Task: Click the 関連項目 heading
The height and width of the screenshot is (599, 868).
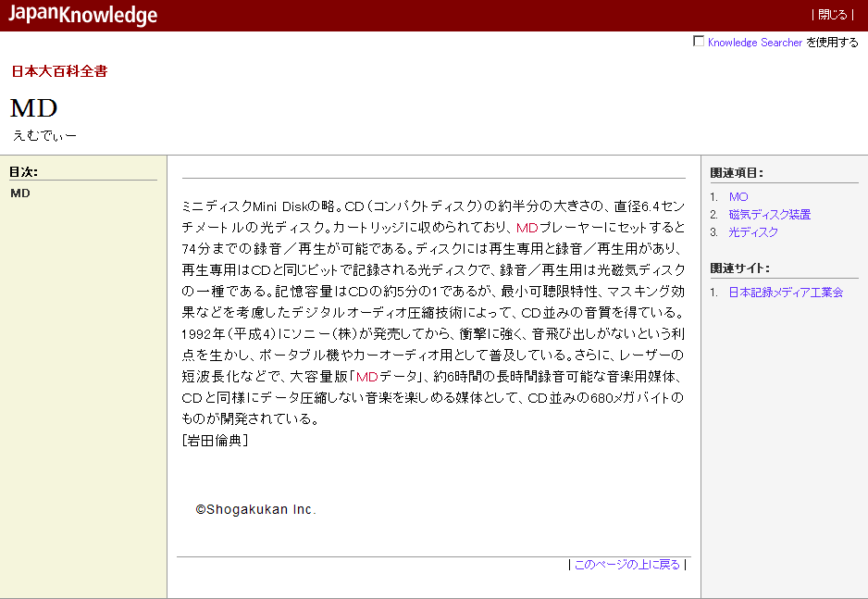Action: 737,173
